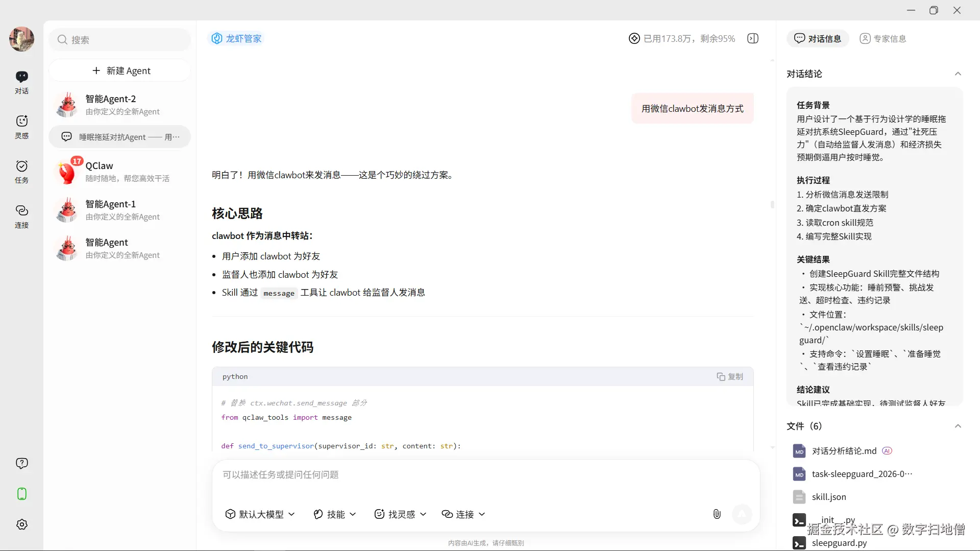The height and width of the screenshot is (551, 980).
Task: Click the 修改后的关键代码 heading
Action: tap(262, 347)
